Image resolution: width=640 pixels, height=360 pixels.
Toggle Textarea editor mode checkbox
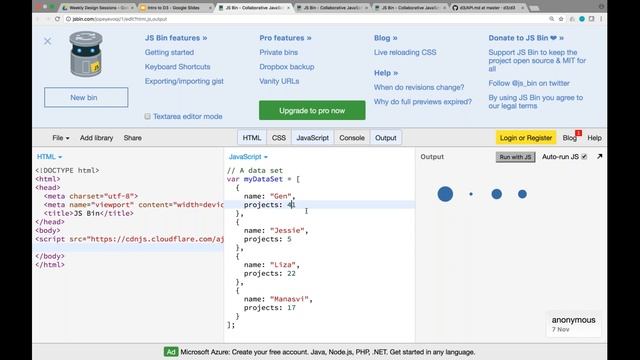147,116
